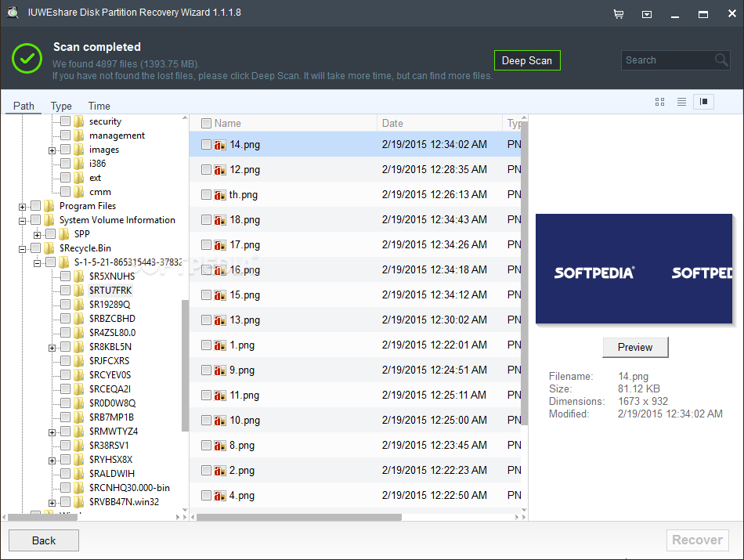The image size is (744, 560).
Task: Expand the $RVBB47N.win32 folder node
Action: 52,503
